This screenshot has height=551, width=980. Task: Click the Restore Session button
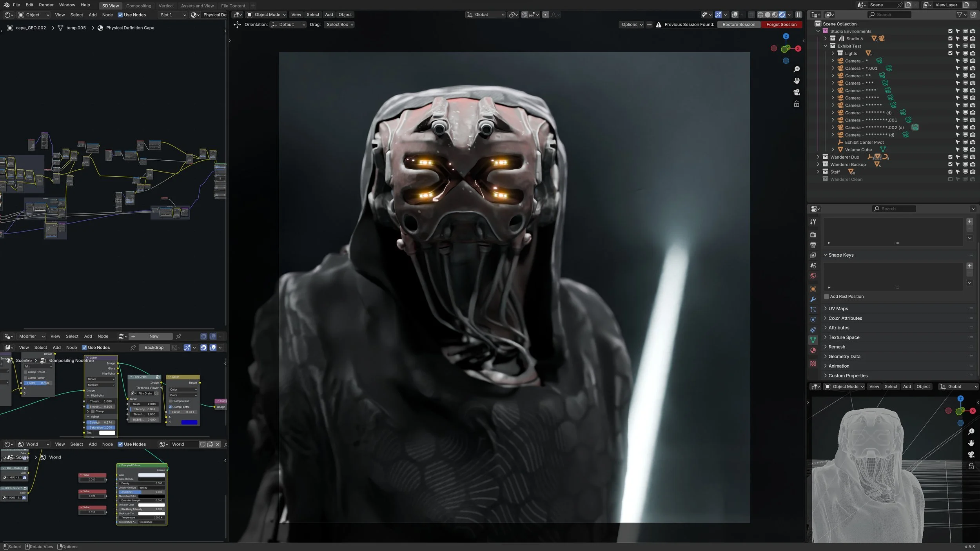739,25
